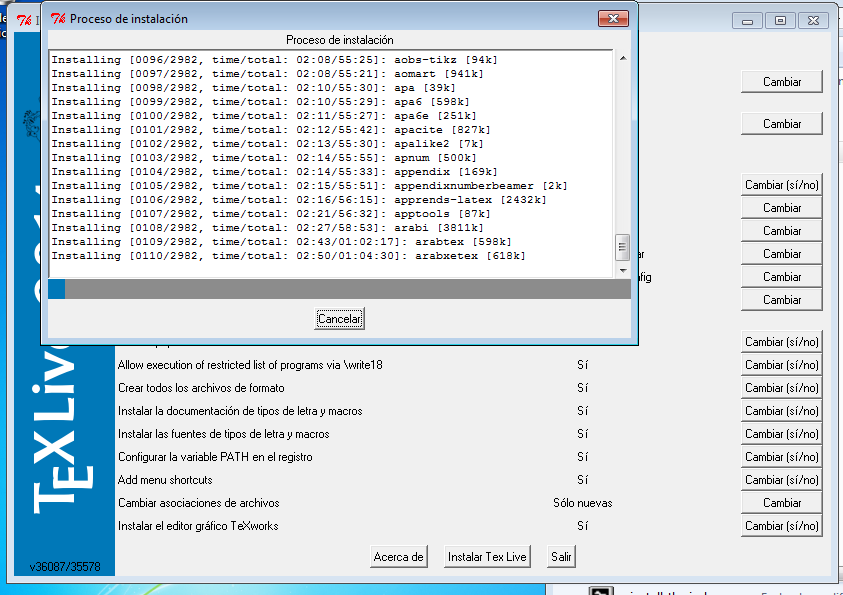Change Cambiar asociaciones de archivos option
The image size is (843, 595).
[x=781, y=502]
